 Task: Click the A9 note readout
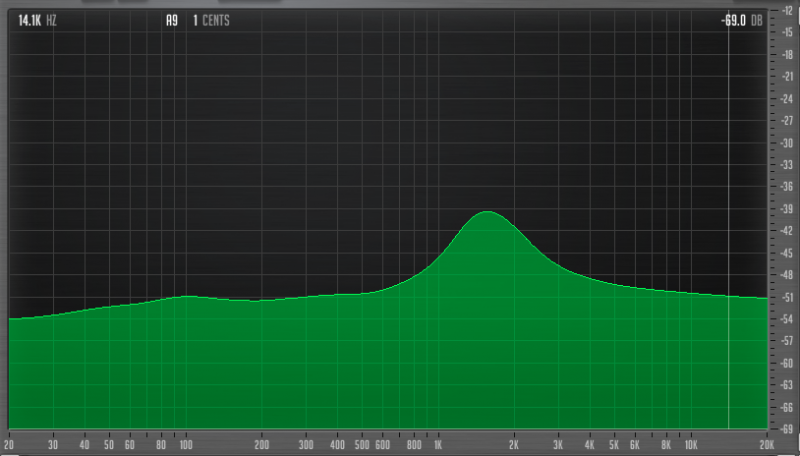[x=172, y=19]
